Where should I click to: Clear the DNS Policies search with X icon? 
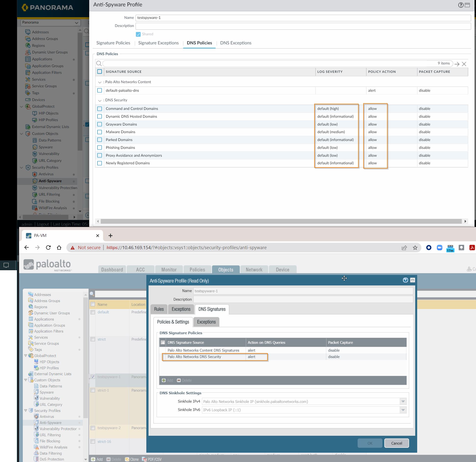click(x=464, y=64)
